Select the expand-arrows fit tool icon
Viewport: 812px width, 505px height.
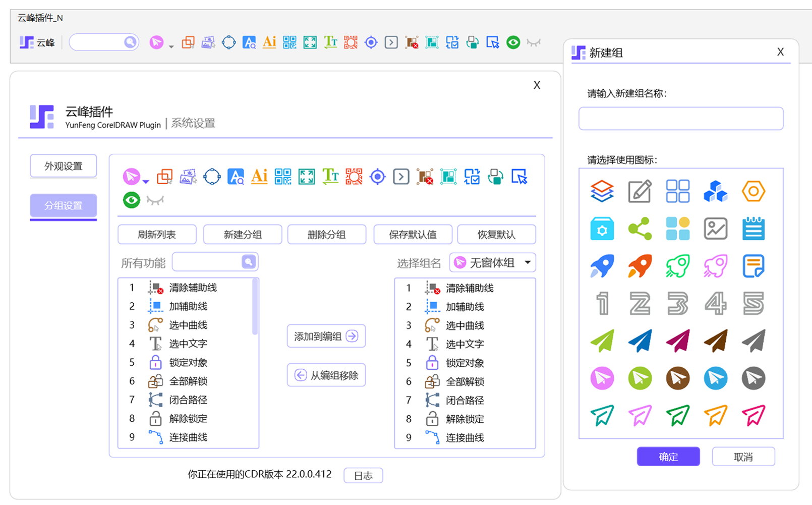point(306,177)
